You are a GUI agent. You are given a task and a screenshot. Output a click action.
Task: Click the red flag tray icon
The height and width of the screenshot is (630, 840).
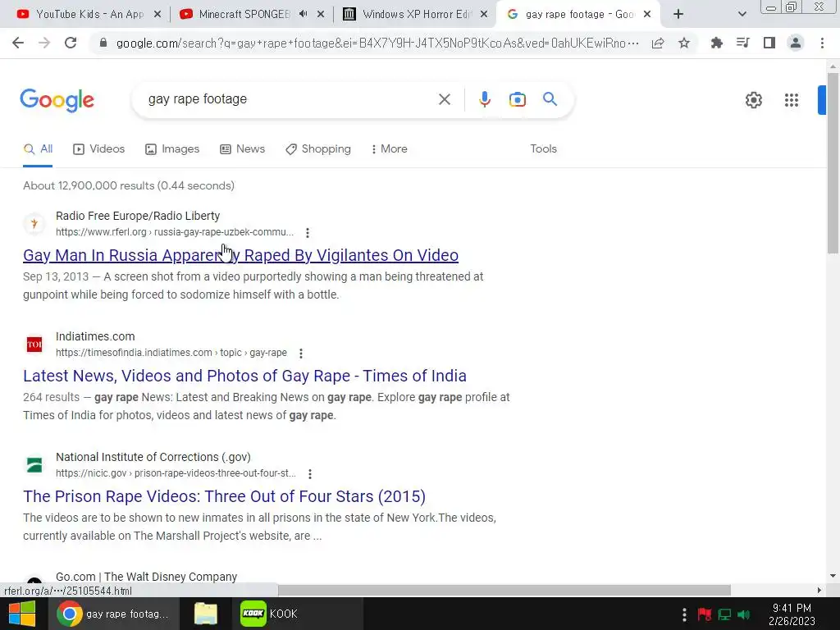[704, 614]
